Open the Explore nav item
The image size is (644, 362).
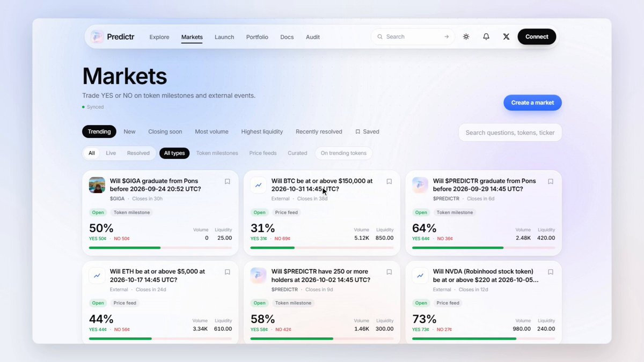(x=159, y=37)
